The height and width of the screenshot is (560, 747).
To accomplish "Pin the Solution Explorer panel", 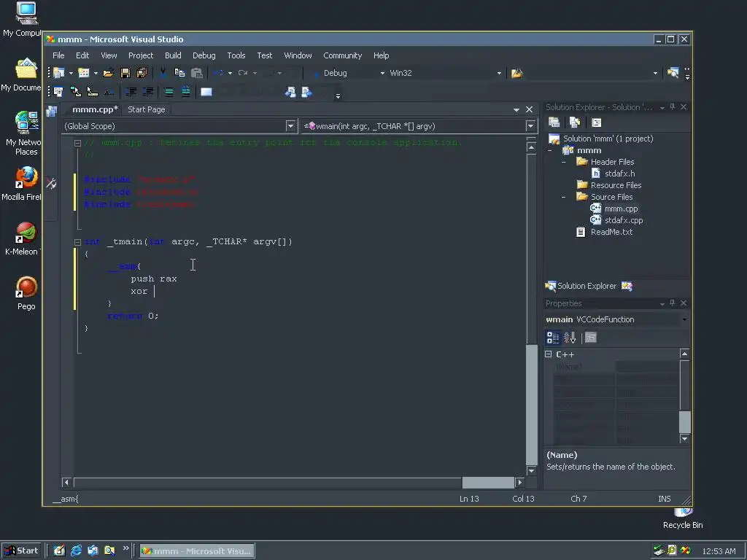I will click(x=673, y=107).
